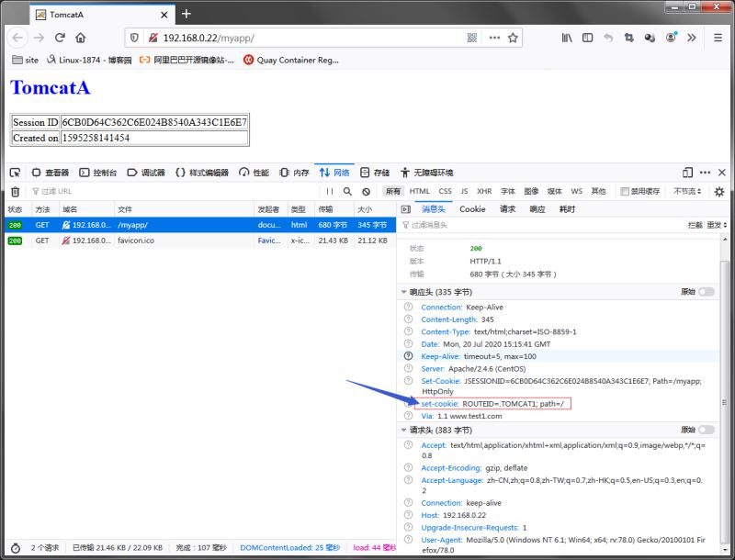Toggle raw view for response headers
The image size is (735, 560).
pos(706,292)
